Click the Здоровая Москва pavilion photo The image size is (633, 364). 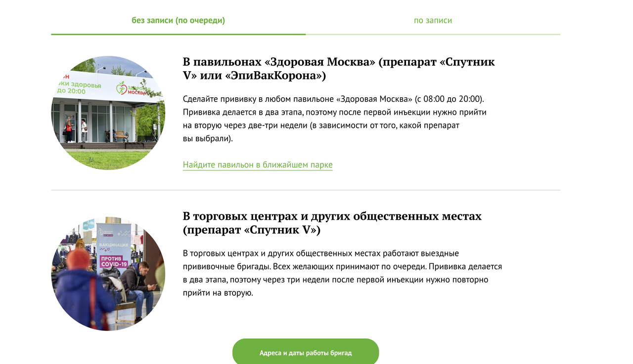[108, 113]
